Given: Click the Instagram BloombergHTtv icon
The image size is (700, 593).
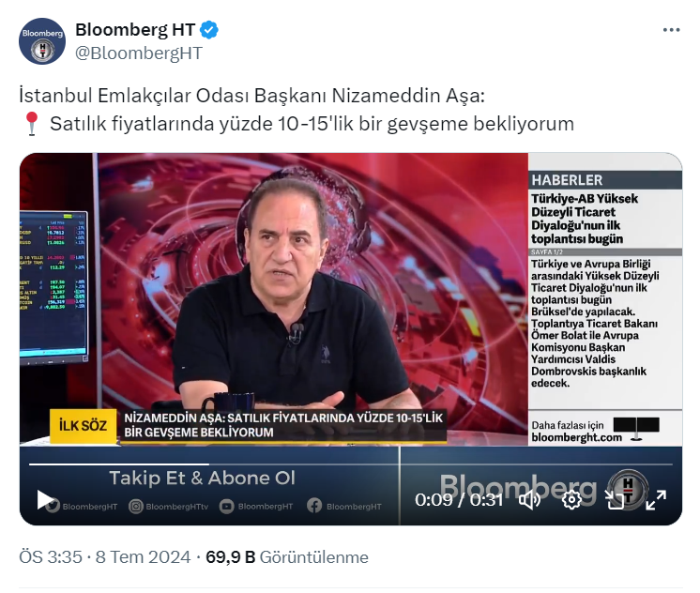Looking at the screenshot, I should 136,506.
